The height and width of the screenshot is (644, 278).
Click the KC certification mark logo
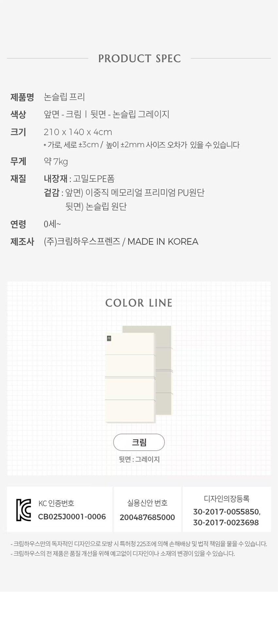pyautogui.click(x=24, y=510)
